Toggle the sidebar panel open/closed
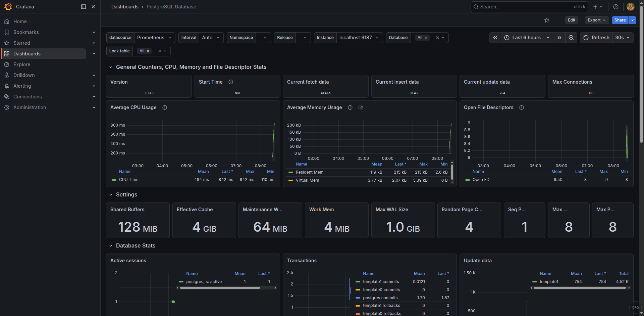 pyautogui.click(x=83, y=6)
